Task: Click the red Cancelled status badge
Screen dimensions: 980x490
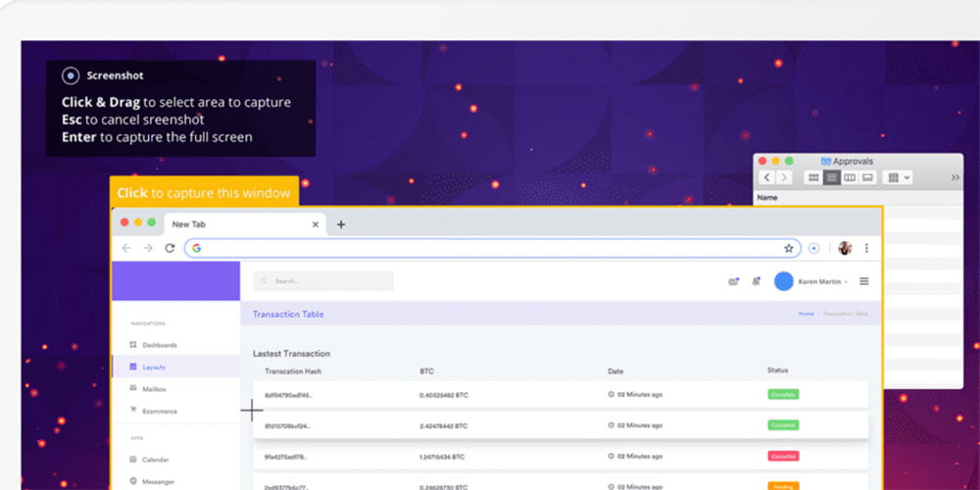Action: [x=783, y=457]
